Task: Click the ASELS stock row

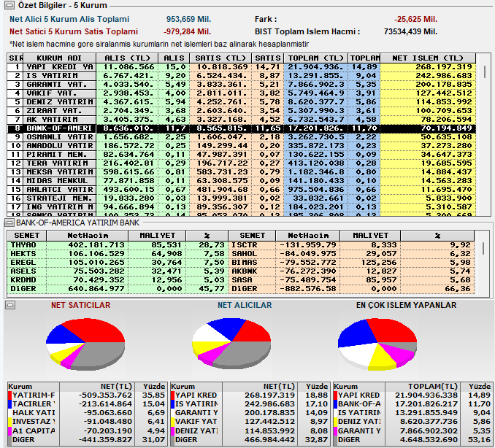Action: point(118,271)
